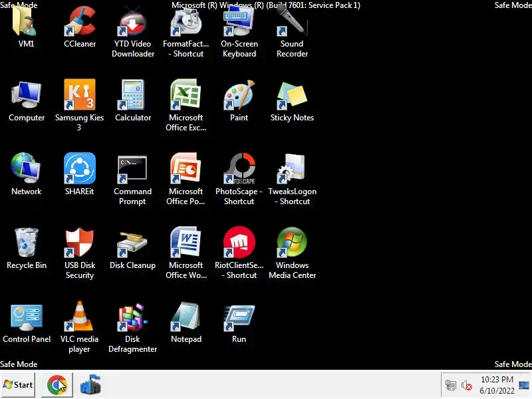Click the Show desktop button in tray
Viewport: 532px width, 399px height.
(x=524, y=386)
